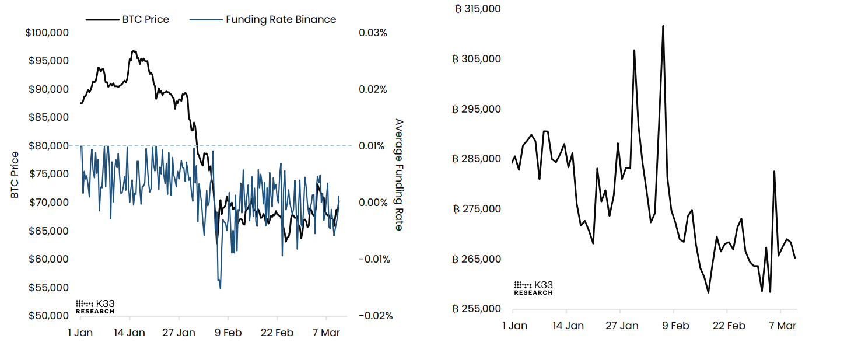Click the 0.01% dashed line axis label
The width and height of the screenshot is (868, 342).
[x=373, y=146]
